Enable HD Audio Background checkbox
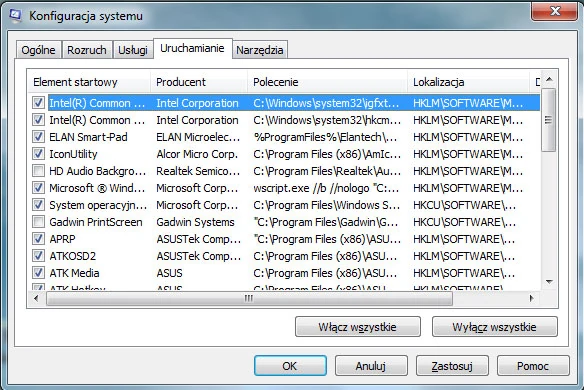Screen dimensions: 584x390 38,171
